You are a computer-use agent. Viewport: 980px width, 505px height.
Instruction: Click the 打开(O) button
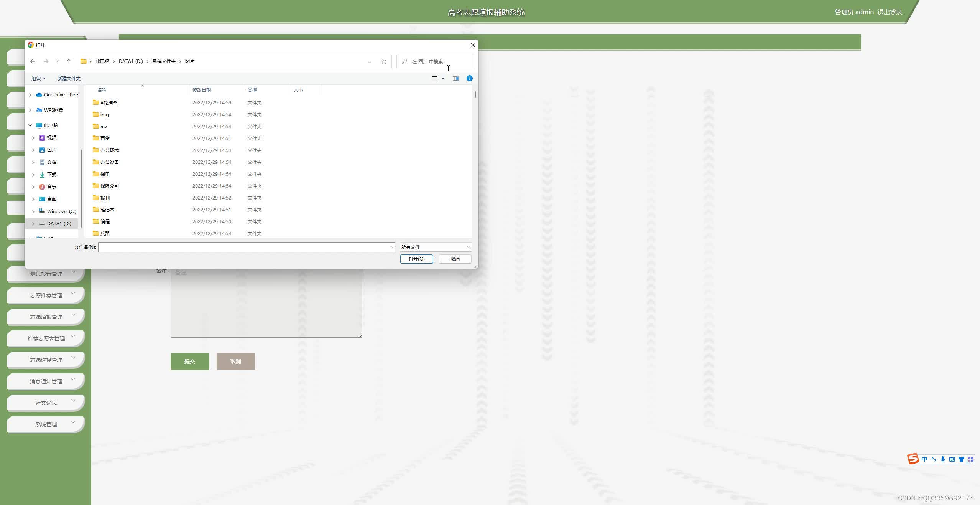pyautogui.click(x=417, y=259)
